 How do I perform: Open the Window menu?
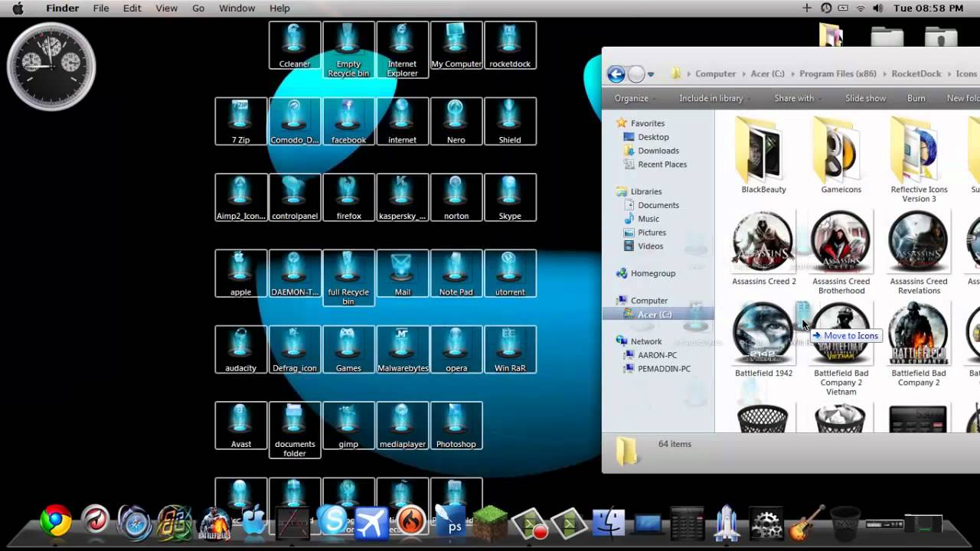pos(237,8)
